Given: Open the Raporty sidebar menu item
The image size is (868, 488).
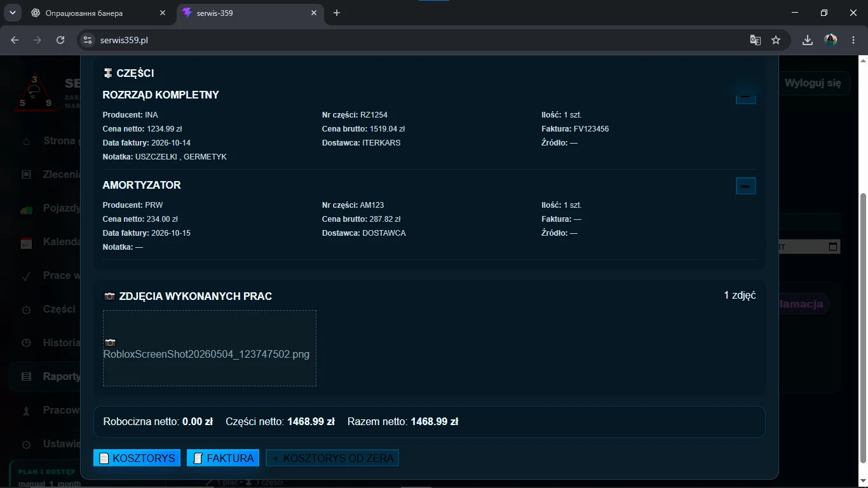Looking at the screenshot, I should click(45, 376).
